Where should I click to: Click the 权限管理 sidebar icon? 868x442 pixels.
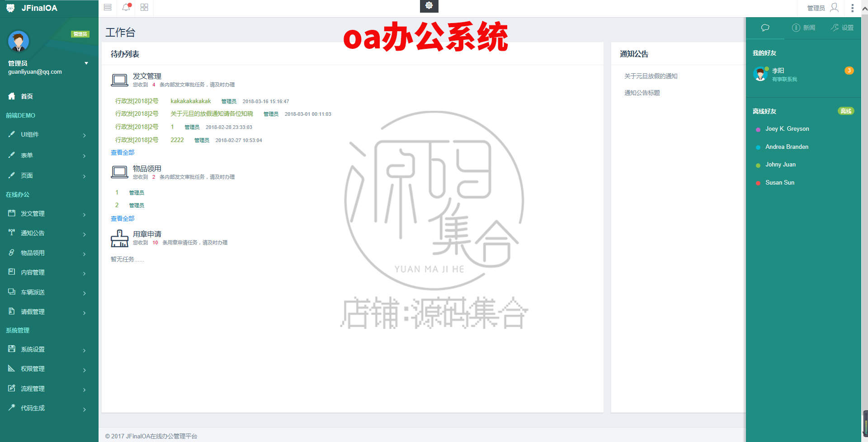(x=12, y=368)
